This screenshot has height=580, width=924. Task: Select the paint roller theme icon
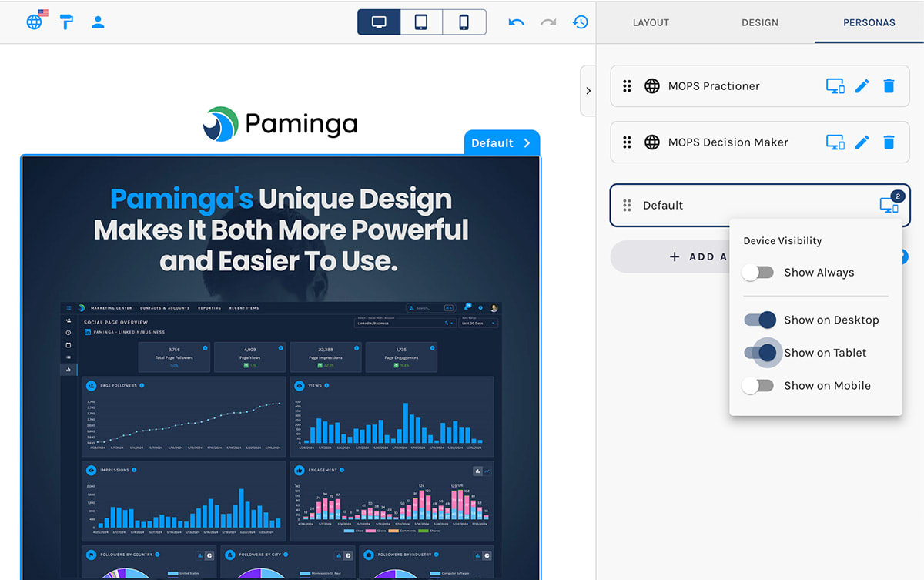(67, 22)
